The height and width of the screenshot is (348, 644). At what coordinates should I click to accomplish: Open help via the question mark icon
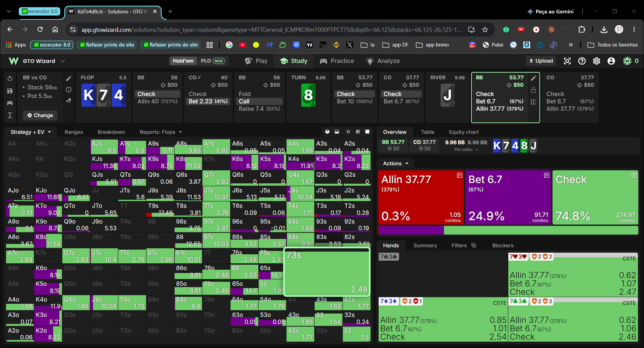tap(582, 61)
